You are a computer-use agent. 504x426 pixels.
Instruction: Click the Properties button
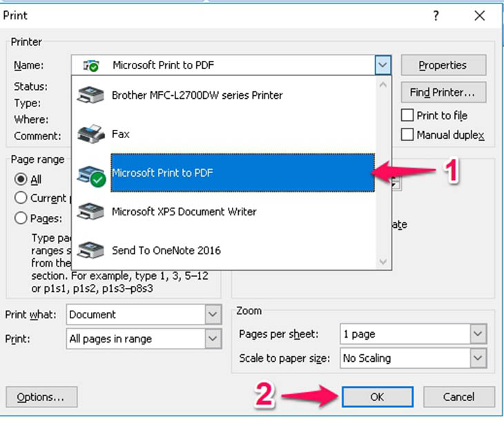pos(443,66)
